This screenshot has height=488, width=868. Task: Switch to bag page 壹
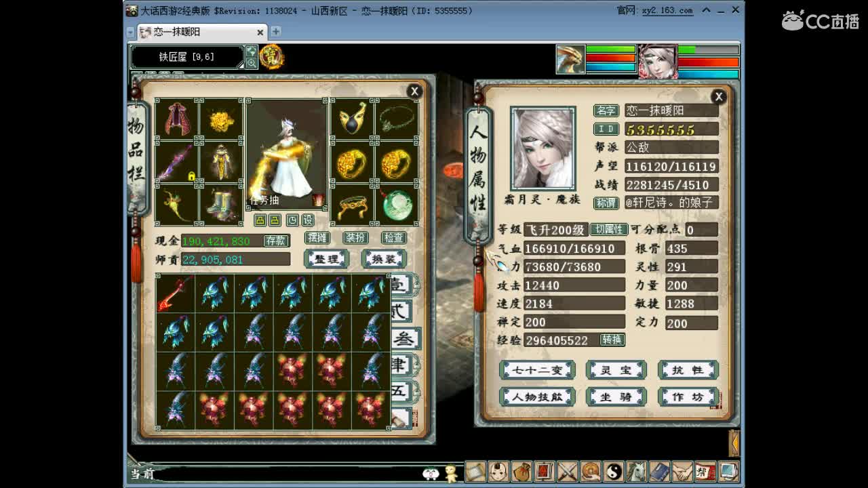[400, 285]
